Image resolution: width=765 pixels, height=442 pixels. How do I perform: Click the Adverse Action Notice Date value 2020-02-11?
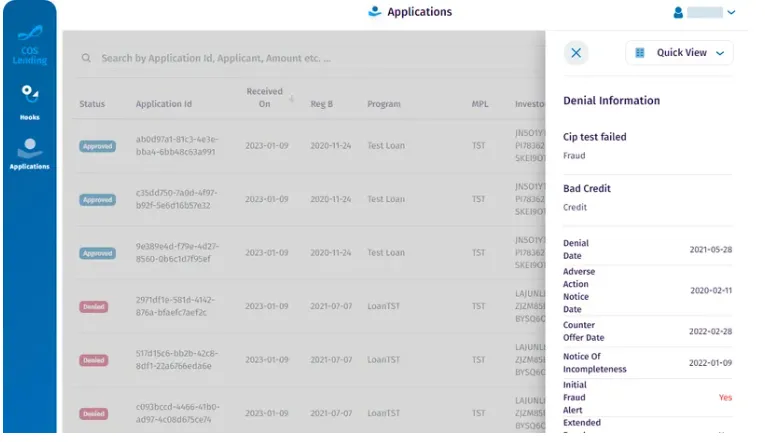[711, 290]
